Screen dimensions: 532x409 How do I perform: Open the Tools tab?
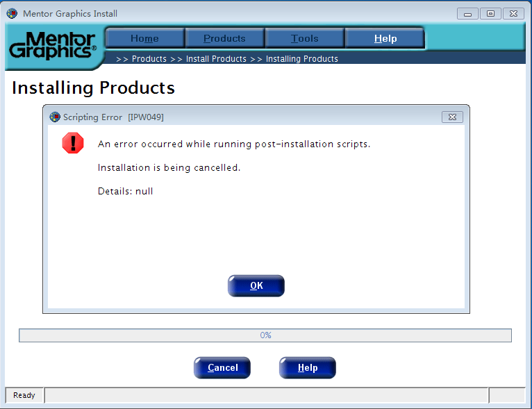[x=305, y=38]
